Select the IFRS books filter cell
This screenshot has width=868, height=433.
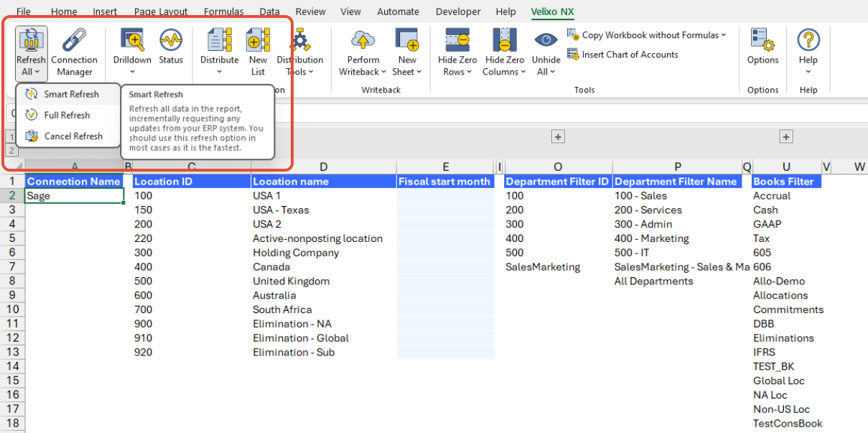[786, 352]
